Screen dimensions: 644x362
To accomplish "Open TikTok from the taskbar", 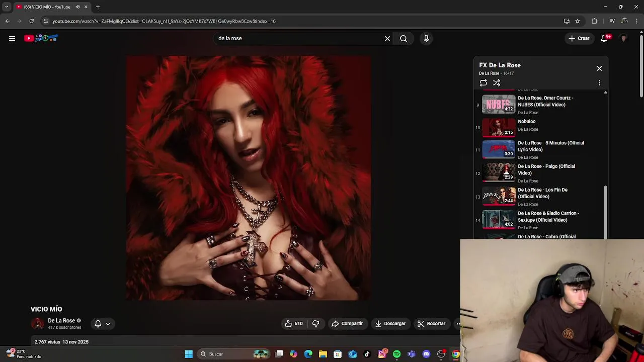I will coord(367,354).
